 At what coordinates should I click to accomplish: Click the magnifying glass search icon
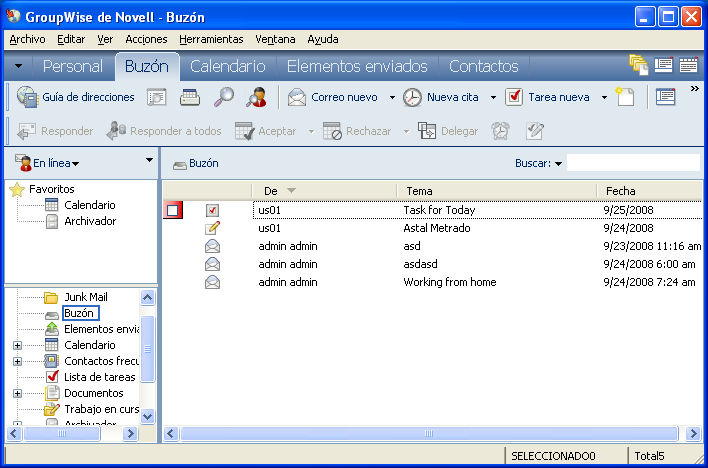[223, 97]
